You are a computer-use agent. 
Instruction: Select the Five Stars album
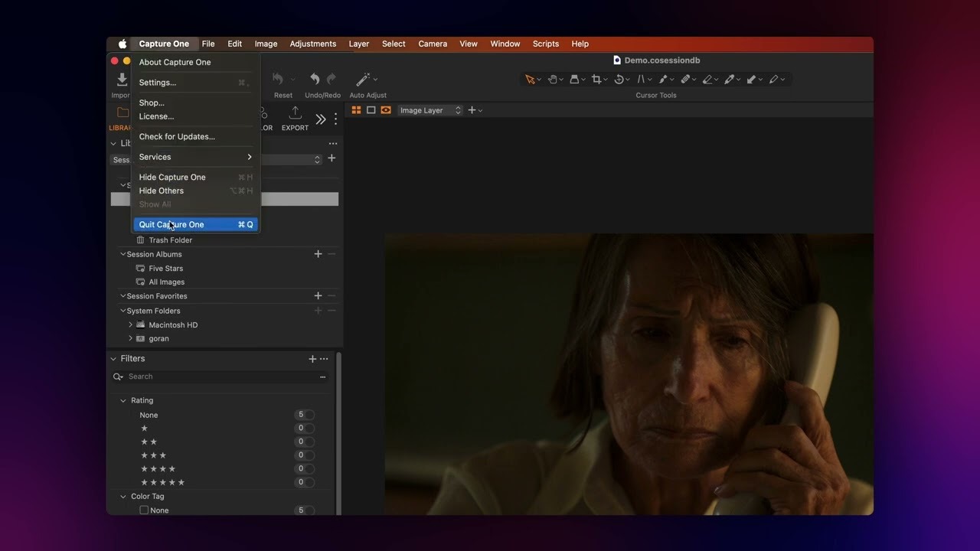[x=166, y=269]
